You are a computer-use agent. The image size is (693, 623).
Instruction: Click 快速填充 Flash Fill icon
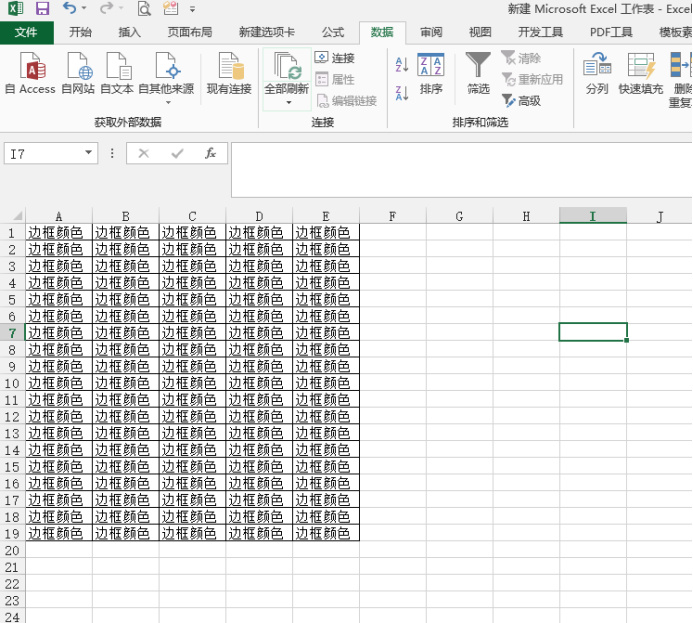[641, 73]
